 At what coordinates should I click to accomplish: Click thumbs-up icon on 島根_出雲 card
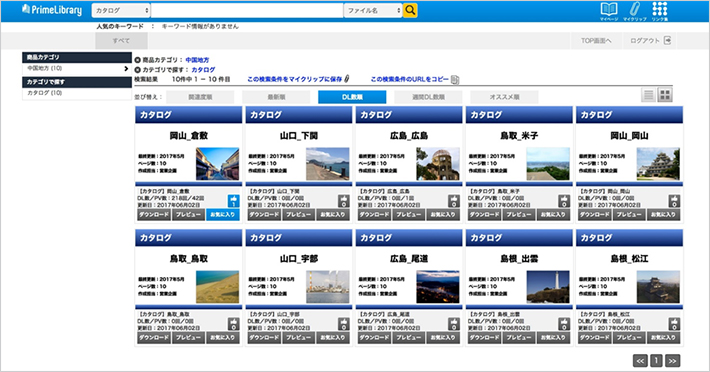[564, 324]
